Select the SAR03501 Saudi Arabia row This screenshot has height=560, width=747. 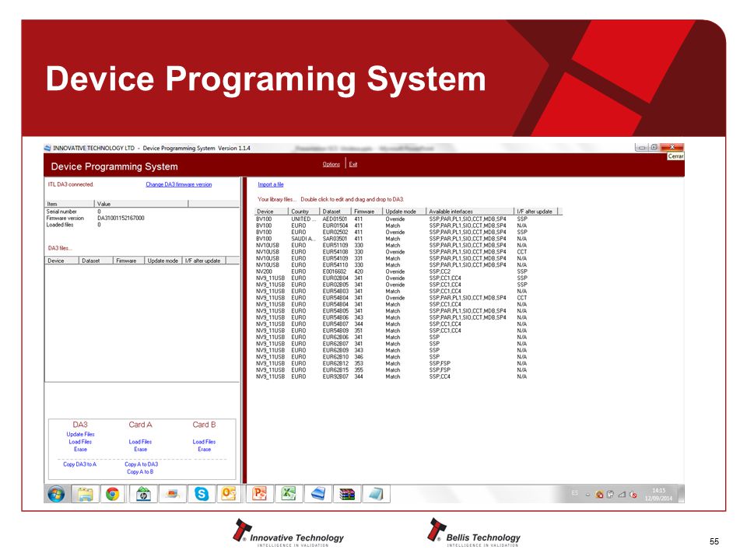pos(409,239)
